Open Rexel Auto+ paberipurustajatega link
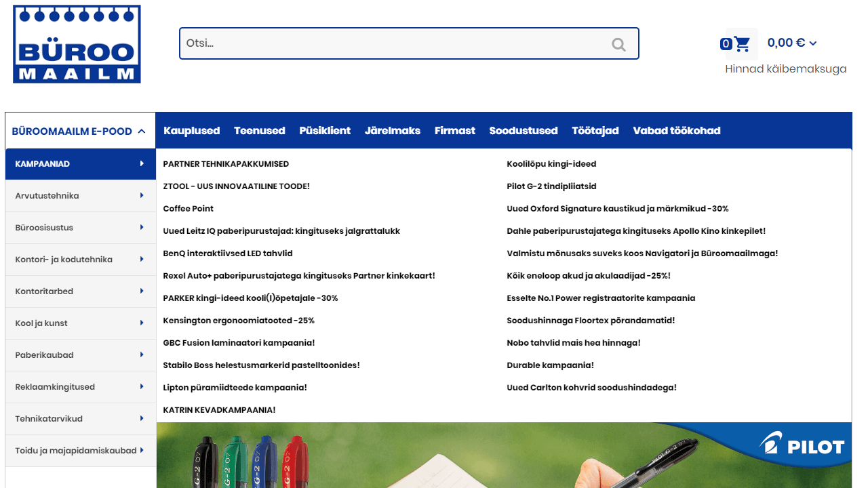This screenshot has width=868, height=488. coord(299,276)
